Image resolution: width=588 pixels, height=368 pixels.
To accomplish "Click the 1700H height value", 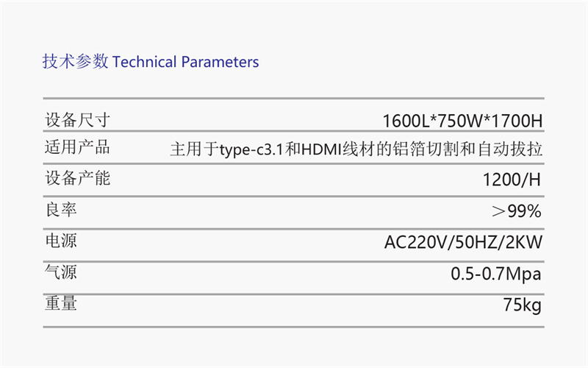I will click(x=517, y=121).
